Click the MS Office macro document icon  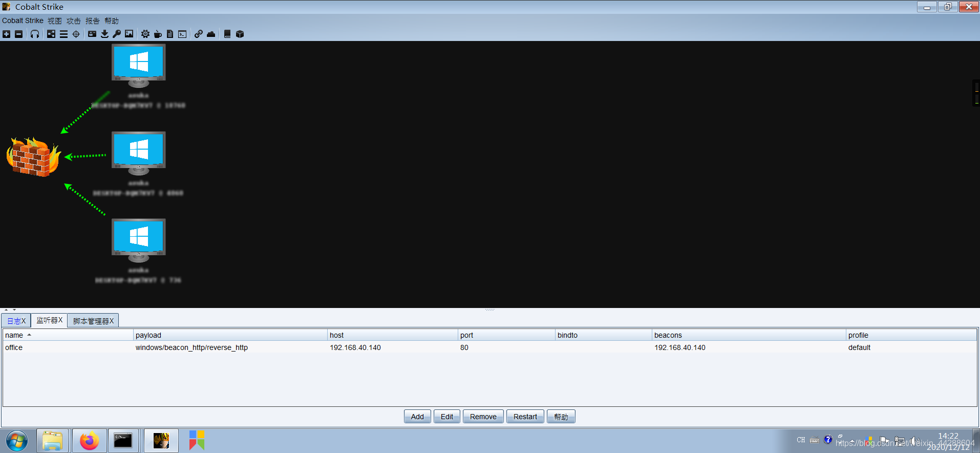pos(170,34)
